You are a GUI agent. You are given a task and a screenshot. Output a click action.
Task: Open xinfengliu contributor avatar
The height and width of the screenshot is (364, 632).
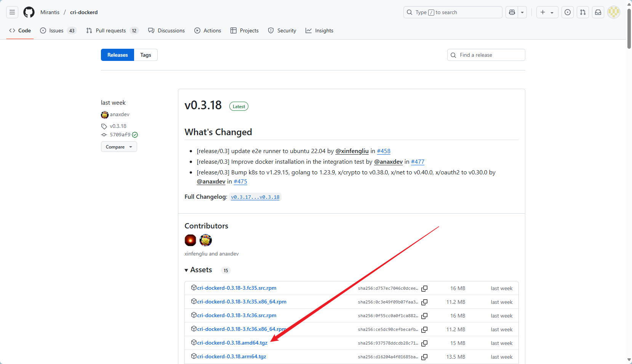pyautogui.click(x=190, y=240)
